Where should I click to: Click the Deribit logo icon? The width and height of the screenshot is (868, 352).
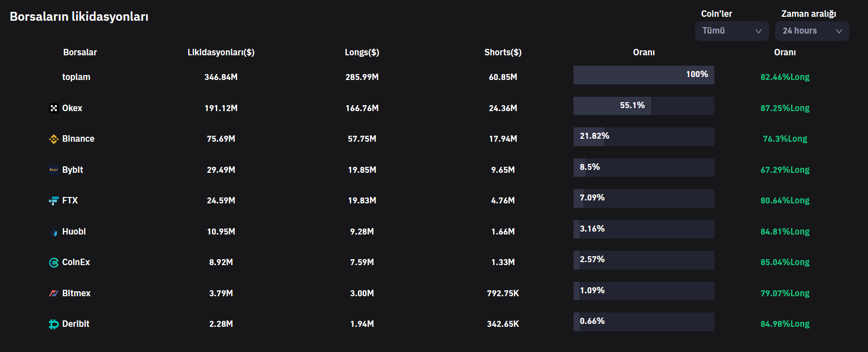(54, 324)
